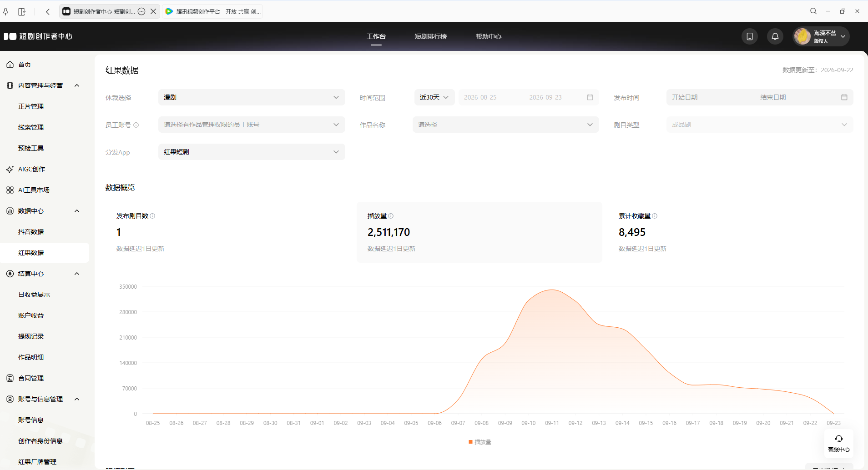Screen dimensions: 868x470
Task: Click calendar icon in 发布时间 field
Action: [x=844, y=97]
